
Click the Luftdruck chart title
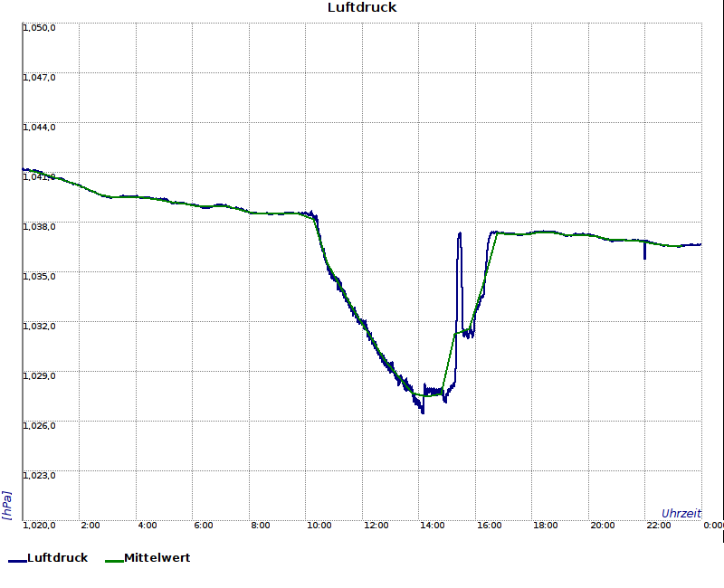point(362,7)
